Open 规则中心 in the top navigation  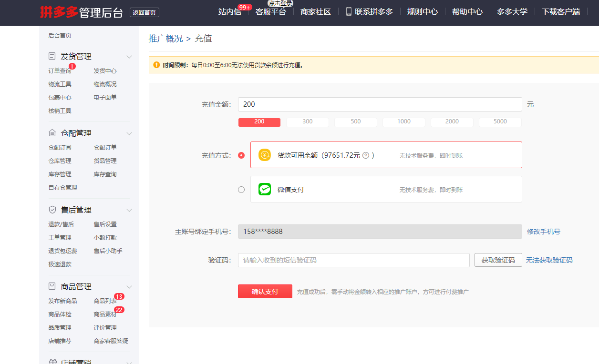[422, 12]
